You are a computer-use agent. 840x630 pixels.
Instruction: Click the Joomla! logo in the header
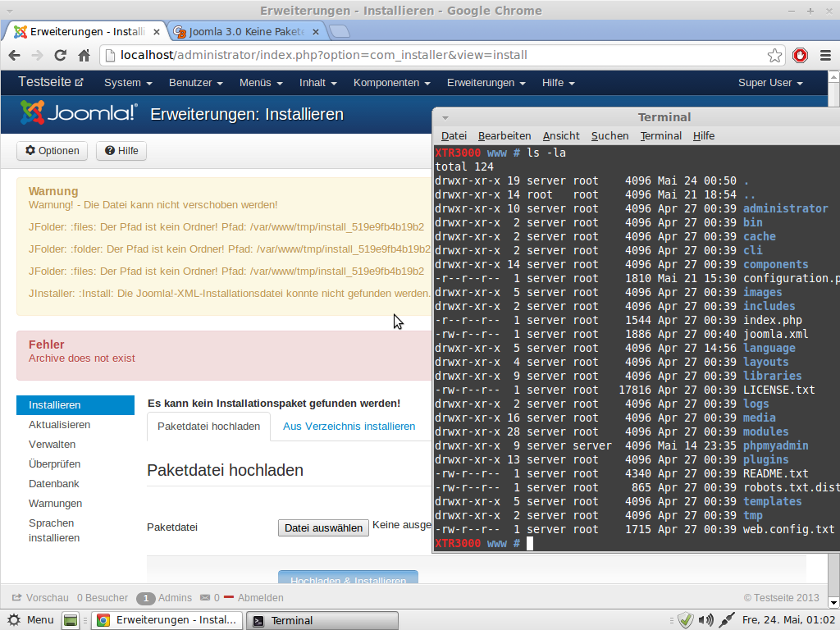pyautogui.click(x=79, y=112)
